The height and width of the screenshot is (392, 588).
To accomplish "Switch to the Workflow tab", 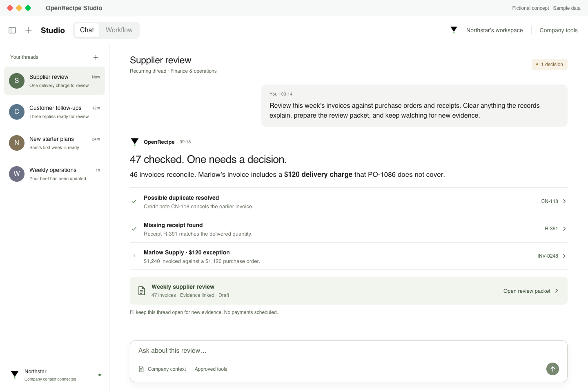I will tap(119, 30).
